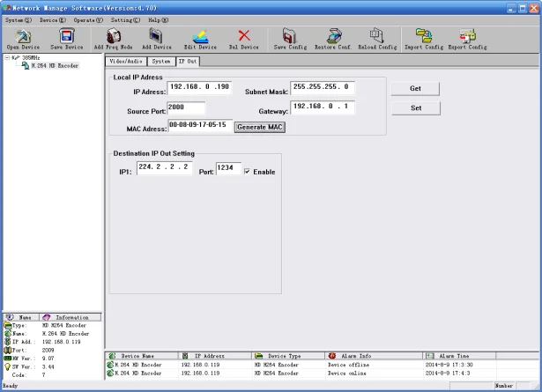This screenshot has height=392, width=542.
Task: Click the Source Port input field
Action: tap(186, 107)
